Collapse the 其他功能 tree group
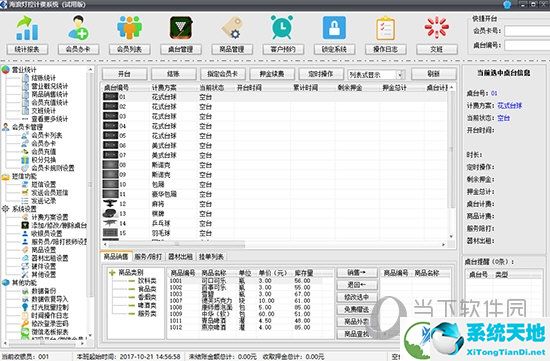The width and height of the screenshot is (550, 361). (x=24, y=282)
